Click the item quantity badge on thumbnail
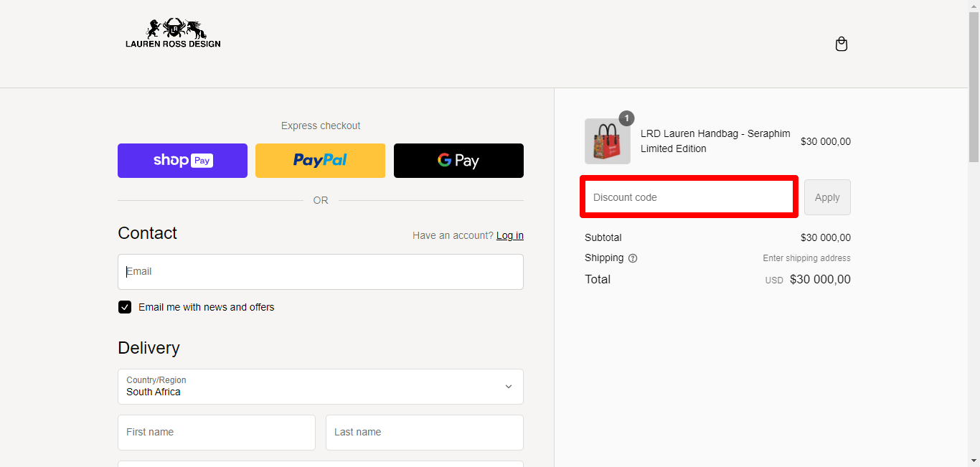This screenshot has width=980, height=467. click(x=626, y=118)
